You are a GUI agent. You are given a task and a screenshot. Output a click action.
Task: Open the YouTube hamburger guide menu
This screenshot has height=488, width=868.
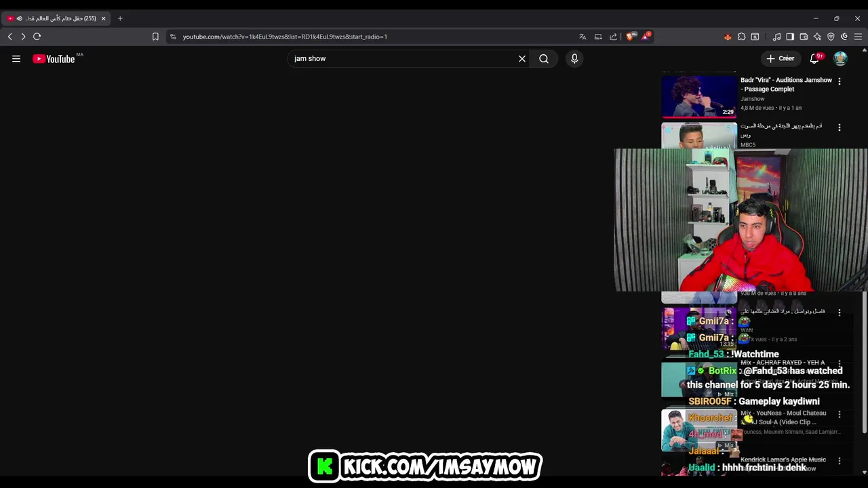(x=16, y=59)
